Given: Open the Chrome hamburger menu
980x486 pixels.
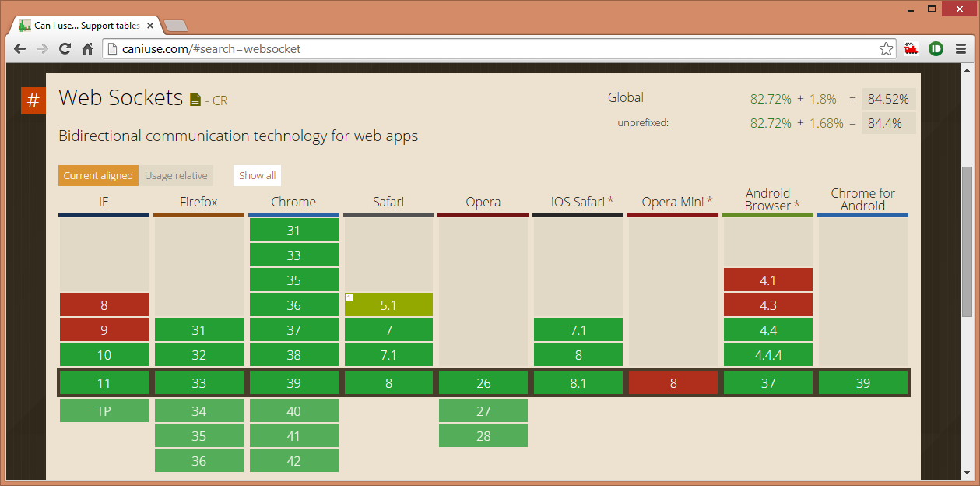Looking at the screenshot, I should pyautogui.click(x=961, y=49).
